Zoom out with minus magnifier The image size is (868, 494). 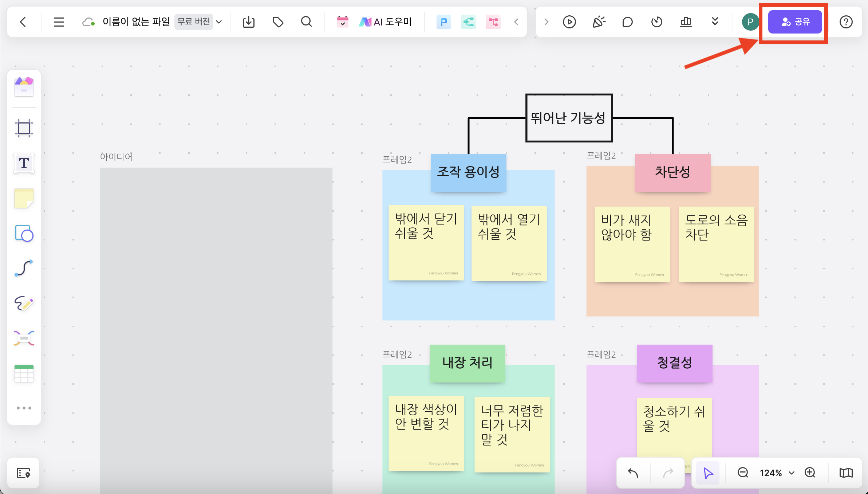[743, 473]
